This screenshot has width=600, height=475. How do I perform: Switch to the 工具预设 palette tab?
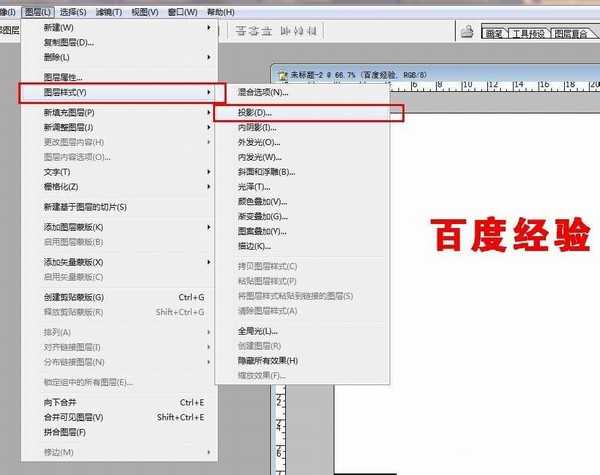[x=528, y=34]
